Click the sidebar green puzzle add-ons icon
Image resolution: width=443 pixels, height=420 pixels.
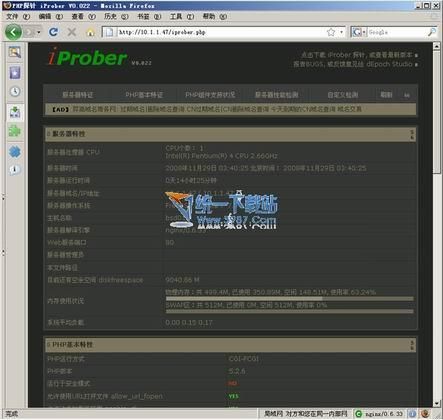coord(15,131)
